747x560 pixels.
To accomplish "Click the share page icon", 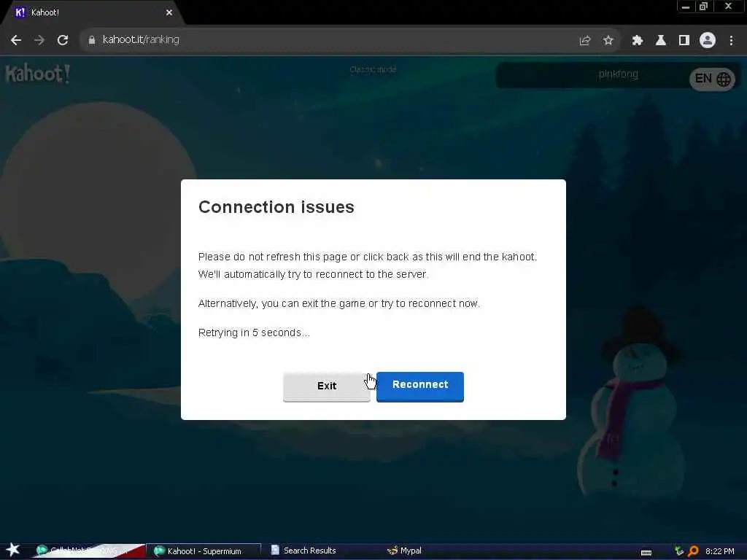I will click(x=585, y=41).
